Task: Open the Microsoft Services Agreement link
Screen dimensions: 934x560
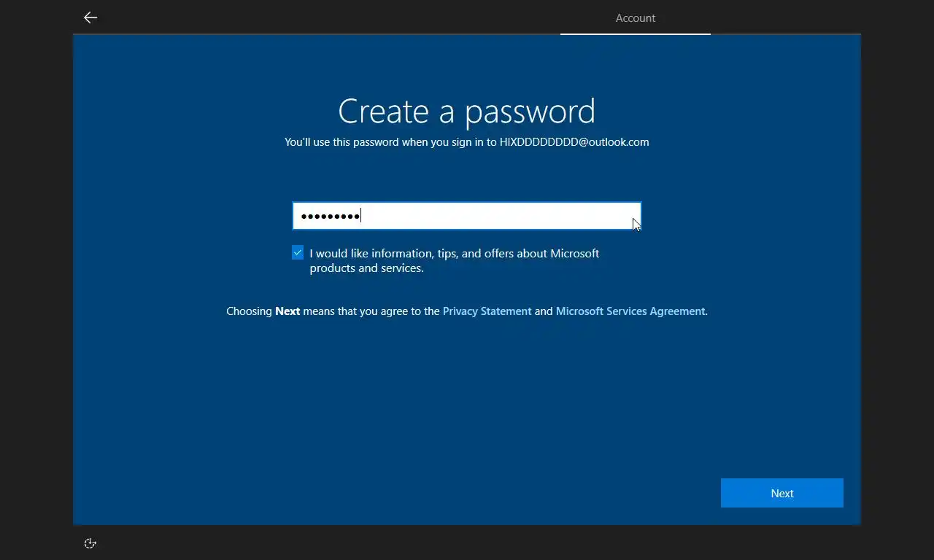Action: 630,311
